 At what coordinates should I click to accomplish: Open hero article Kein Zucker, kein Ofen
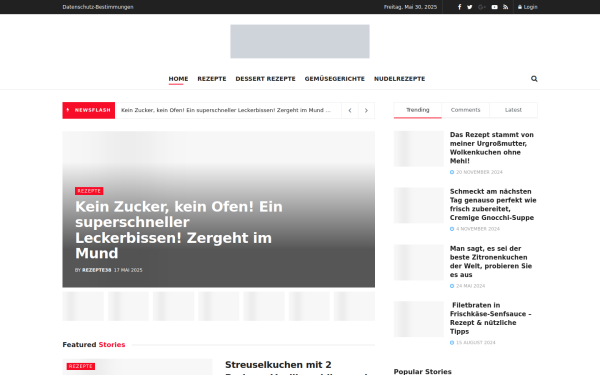pyautogui.click(x=179, y=230)
